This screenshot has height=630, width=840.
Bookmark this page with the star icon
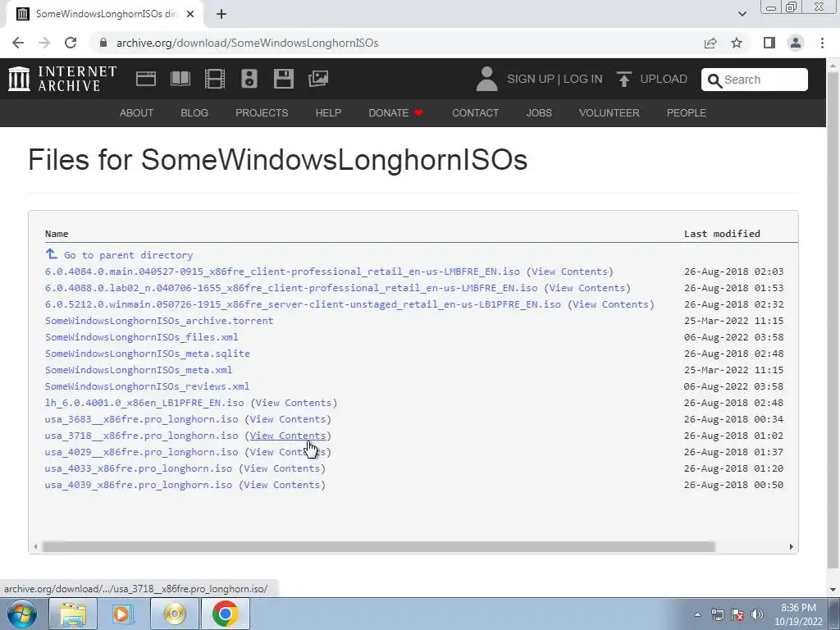click(x=737, y=43)
